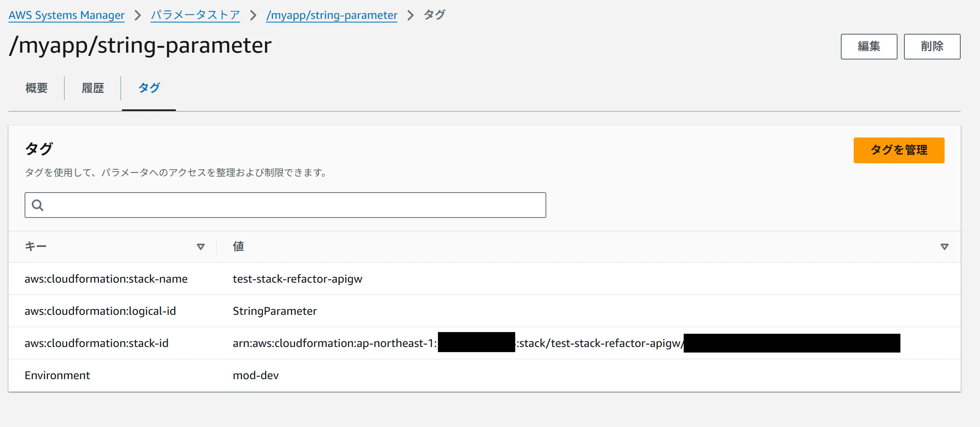Click the タグ section heading
This screenshot has width=980, height=427.
tap(39, 149)
